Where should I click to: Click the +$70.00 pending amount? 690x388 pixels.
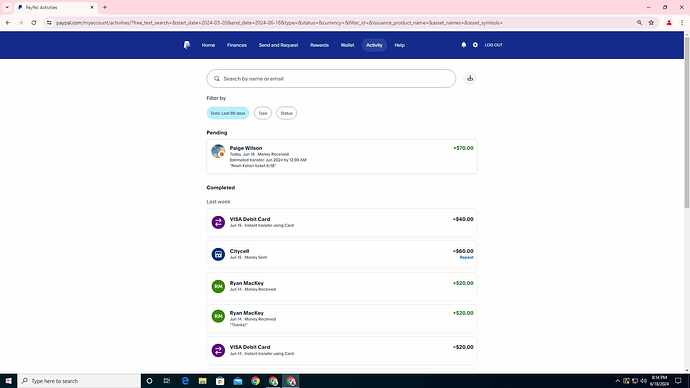[463, 148]
